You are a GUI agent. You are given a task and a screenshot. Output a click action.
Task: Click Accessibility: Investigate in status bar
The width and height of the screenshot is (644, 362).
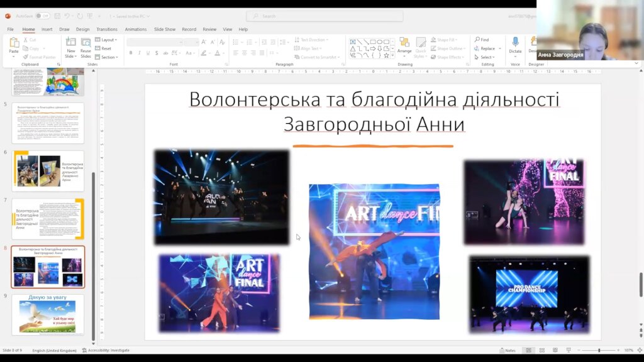(x=106, y=350)
